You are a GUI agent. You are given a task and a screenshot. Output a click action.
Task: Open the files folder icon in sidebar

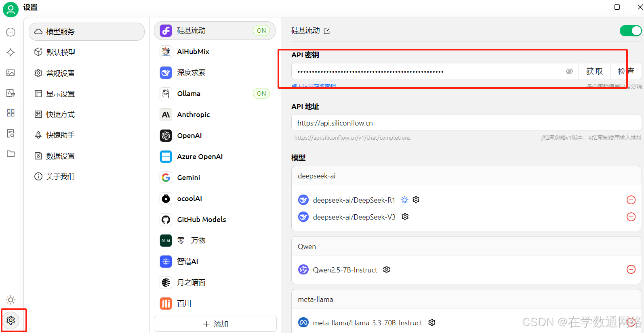pyautogui.click(x=11, y=153)
